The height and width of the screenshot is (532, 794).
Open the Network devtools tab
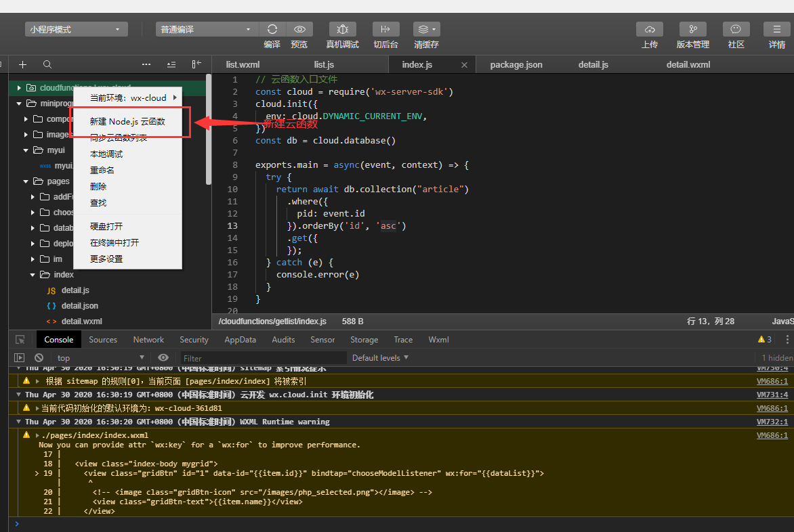pyautogui.click(x=148, y=340)
